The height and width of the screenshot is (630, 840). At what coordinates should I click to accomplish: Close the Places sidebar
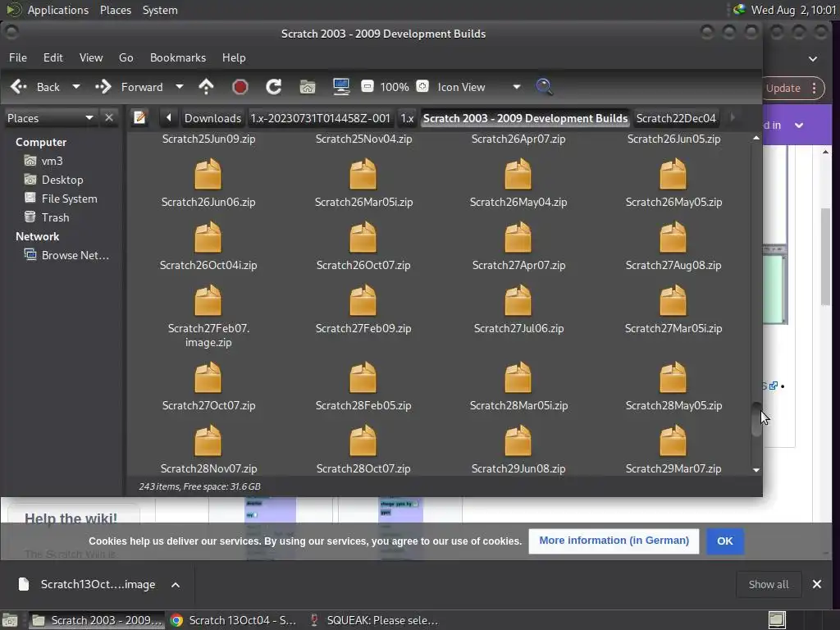click(x=109, y=118)
